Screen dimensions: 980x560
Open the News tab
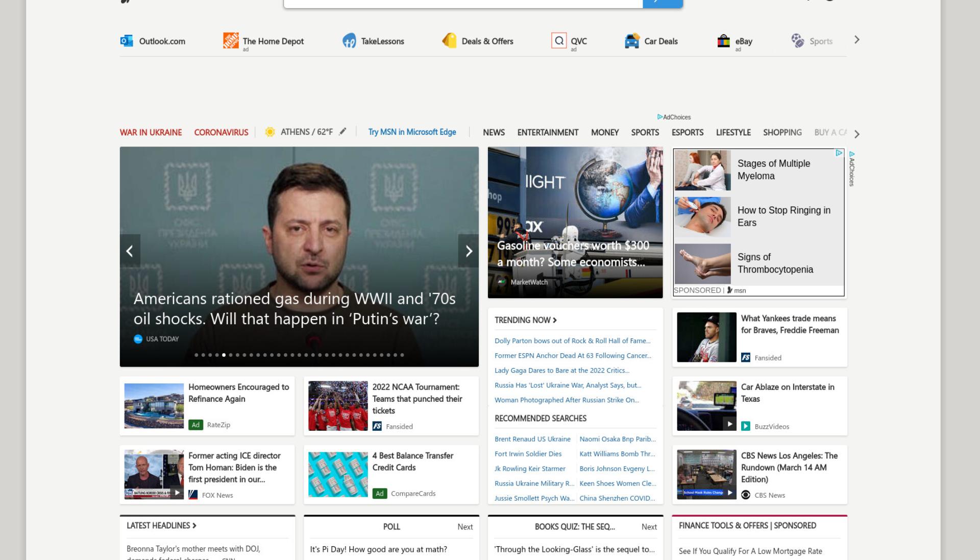click(x=494, y=132)
